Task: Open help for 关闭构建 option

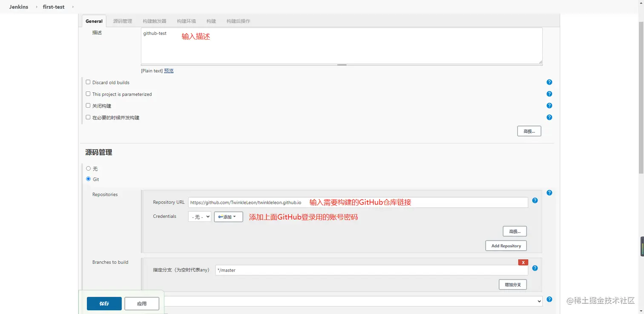Action: coord(549,106)
